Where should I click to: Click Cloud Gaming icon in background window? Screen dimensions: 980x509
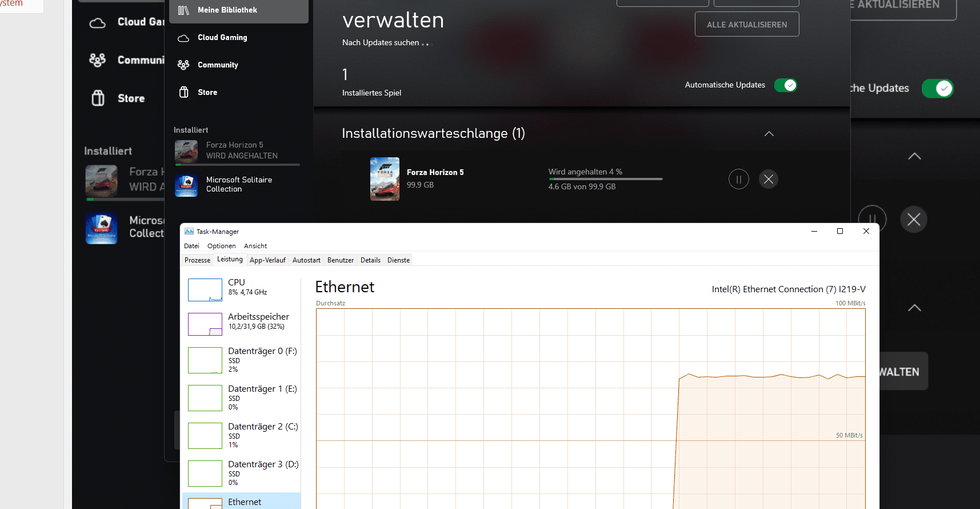tap(98, 23)
